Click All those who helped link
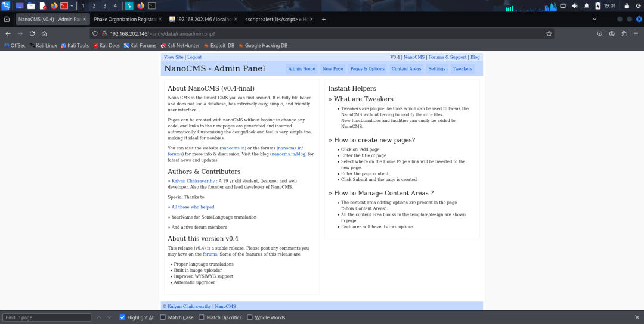The image size is (644, 324). click(x=193, y=207)
